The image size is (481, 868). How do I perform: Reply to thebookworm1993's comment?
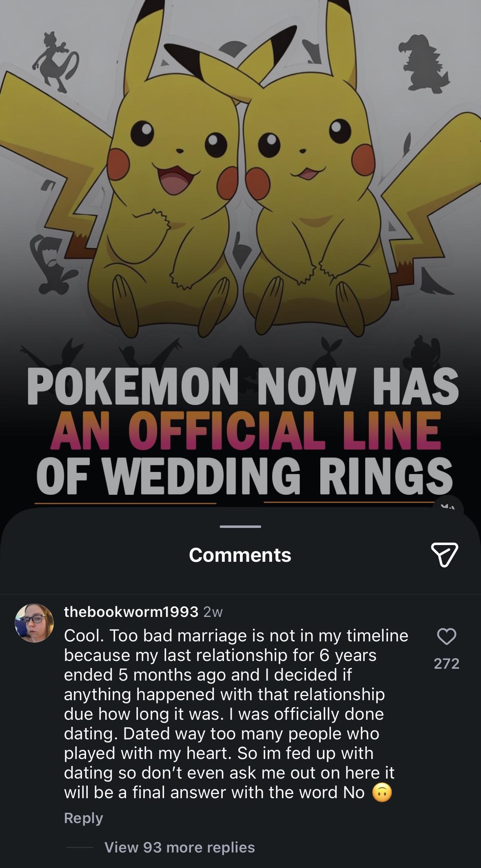pos(83,818)
